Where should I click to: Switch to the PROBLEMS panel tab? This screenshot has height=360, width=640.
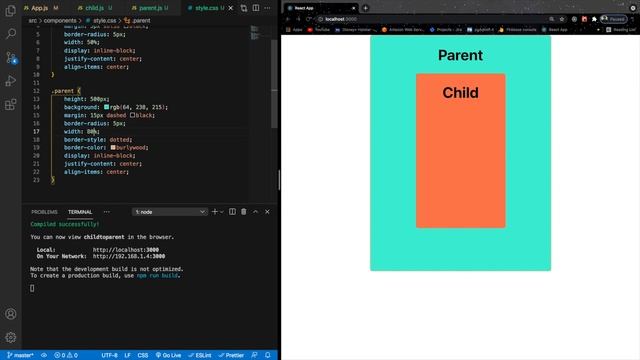(x=44, y=212)
